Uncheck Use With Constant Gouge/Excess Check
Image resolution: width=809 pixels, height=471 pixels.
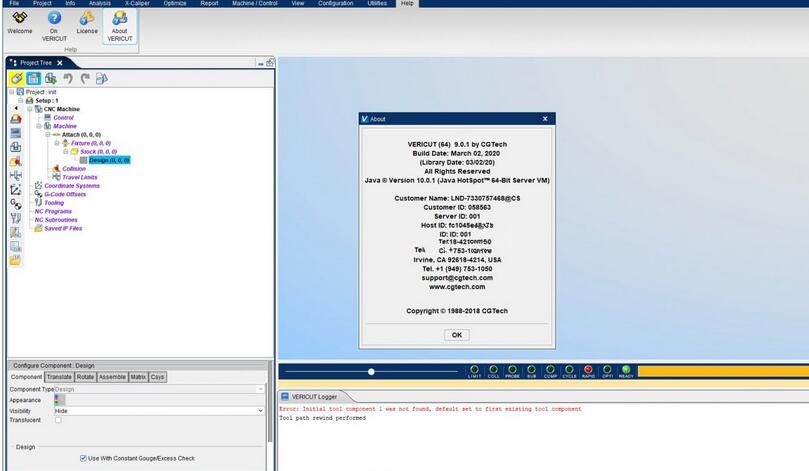(x=83, y=458)
